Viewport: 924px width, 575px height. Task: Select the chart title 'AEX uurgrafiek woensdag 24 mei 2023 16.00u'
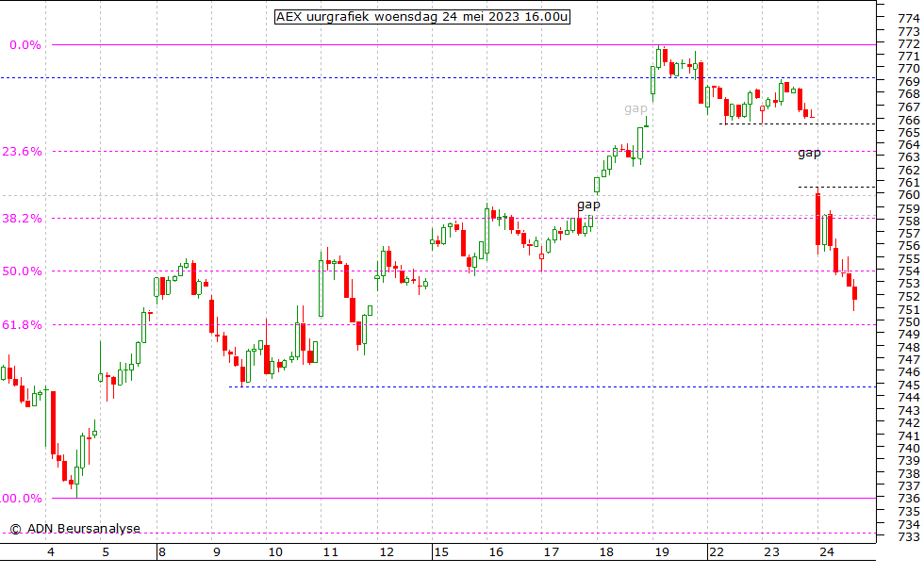(422, 17)
